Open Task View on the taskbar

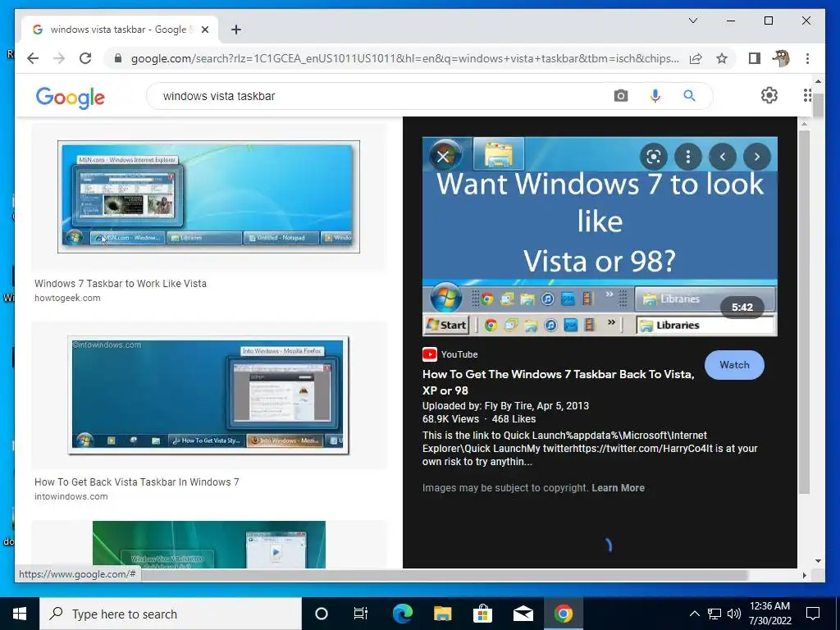[361, 614]
